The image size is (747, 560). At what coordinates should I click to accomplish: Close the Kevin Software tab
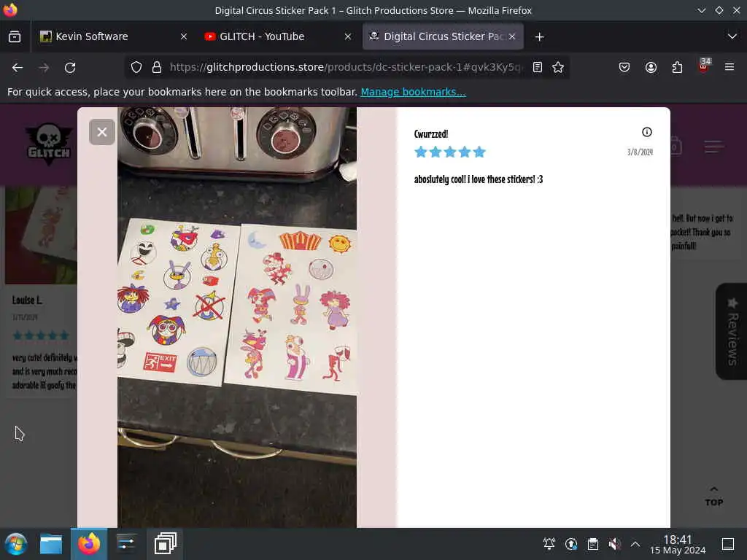pos(183,36)
